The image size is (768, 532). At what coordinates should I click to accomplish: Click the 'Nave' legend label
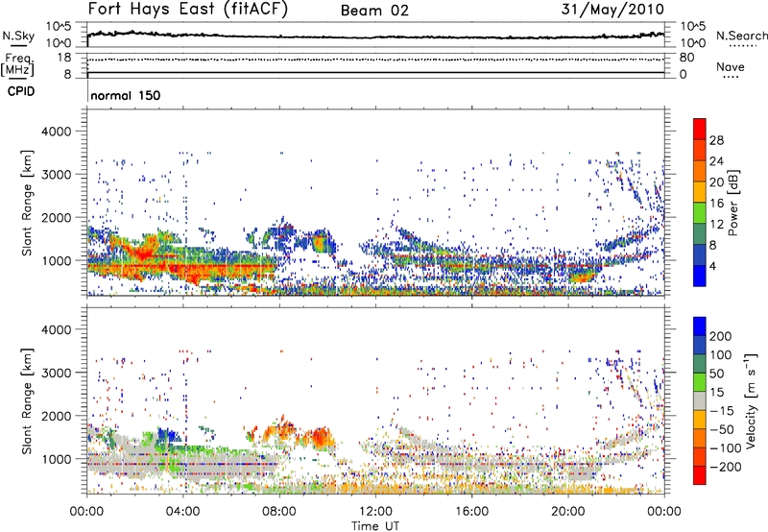pyautogui.click(x=731, y=67)
